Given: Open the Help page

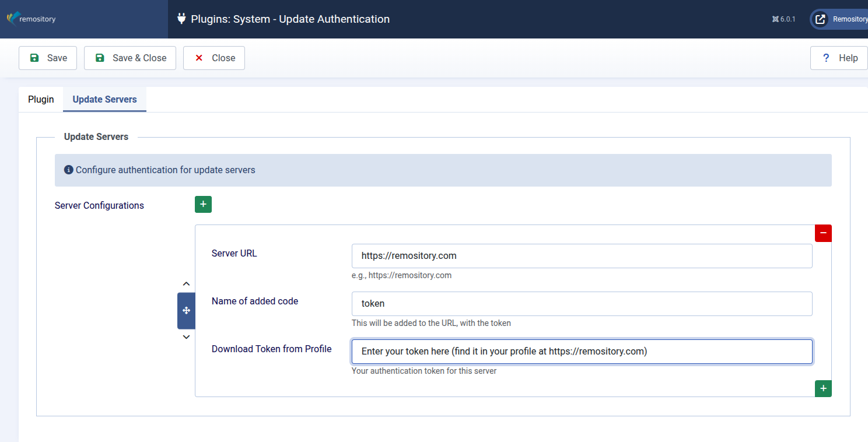Looking at the screenshot, I should pos(839,58).
